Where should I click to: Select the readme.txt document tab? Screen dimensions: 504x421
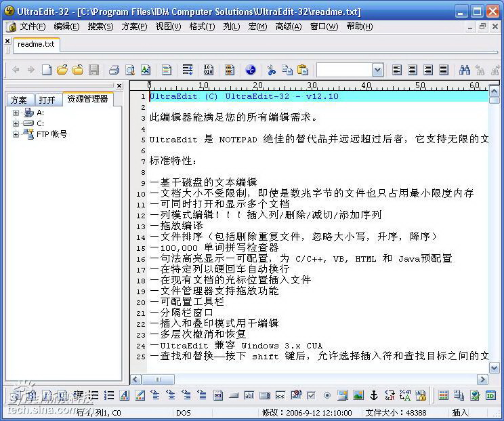(x=36, y=45)
